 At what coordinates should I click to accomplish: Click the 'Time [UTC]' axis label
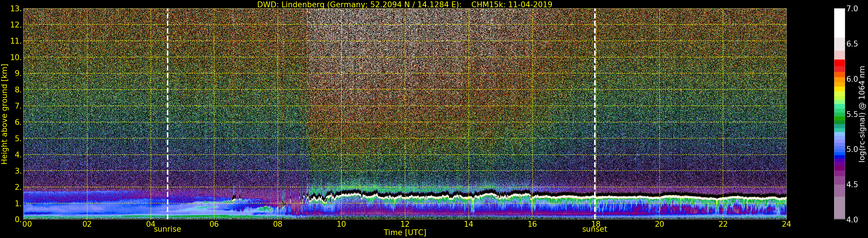tap(405, 233)
